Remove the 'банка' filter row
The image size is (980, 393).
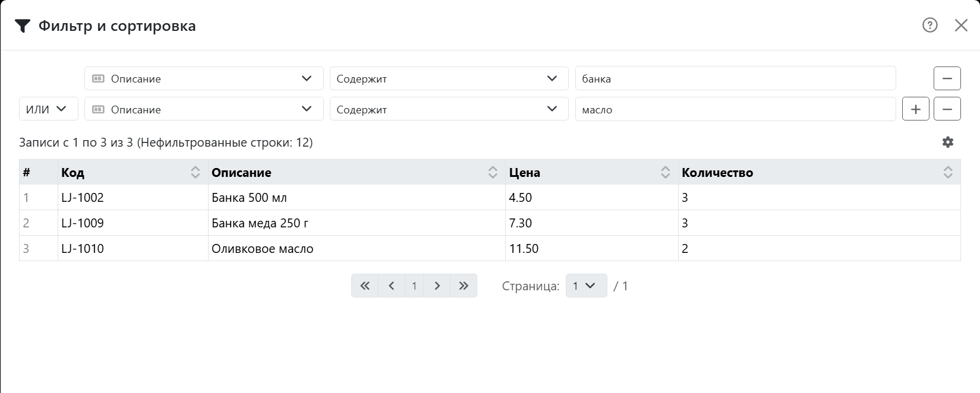pos(947,78)
